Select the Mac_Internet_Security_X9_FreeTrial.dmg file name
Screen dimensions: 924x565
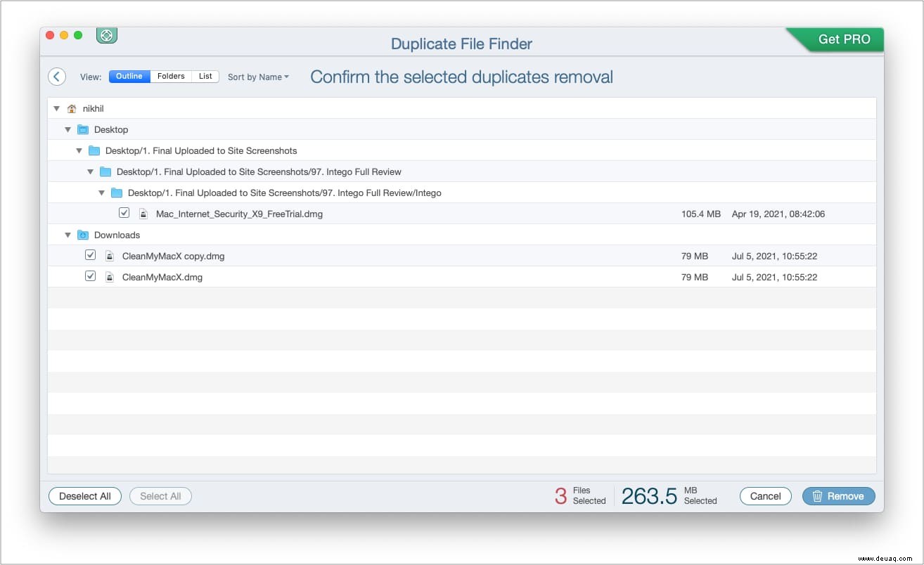coord(239,214)
